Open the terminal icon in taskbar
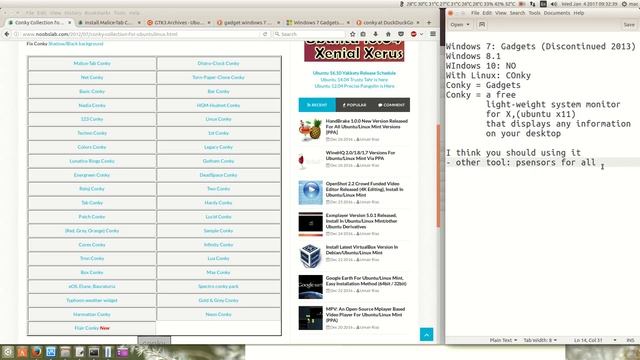Screen dimensions: 640x360 pyautogui.click(x=94, y=352)
